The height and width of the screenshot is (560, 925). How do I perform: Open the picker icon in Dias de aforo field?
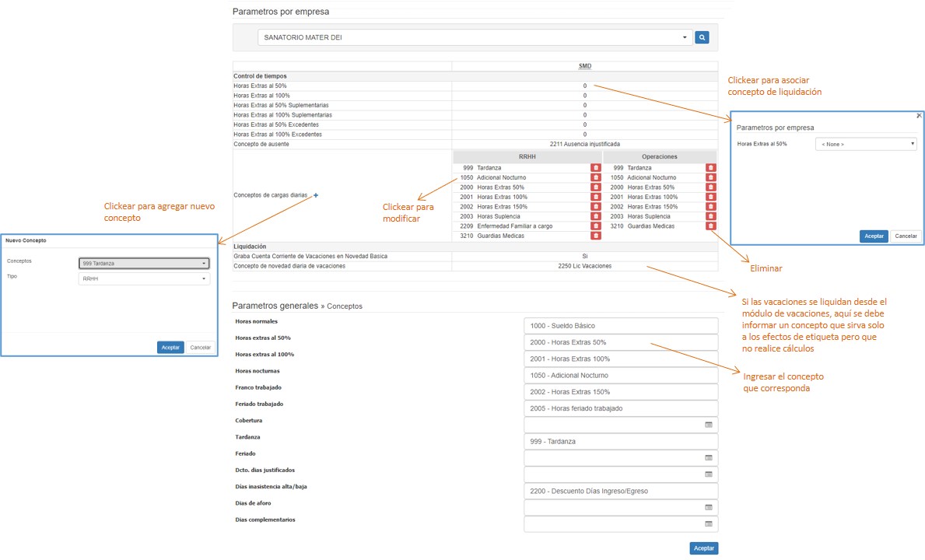tap(709, 507)
